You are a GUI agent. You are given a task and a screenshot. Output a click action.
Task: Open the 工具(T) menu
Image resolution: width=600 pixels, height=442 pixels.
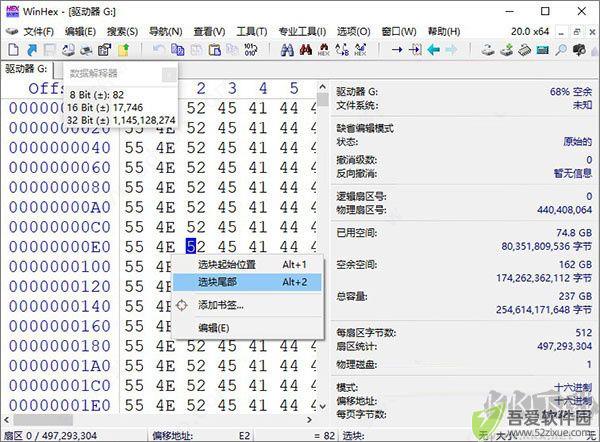[x=251, y=31]
